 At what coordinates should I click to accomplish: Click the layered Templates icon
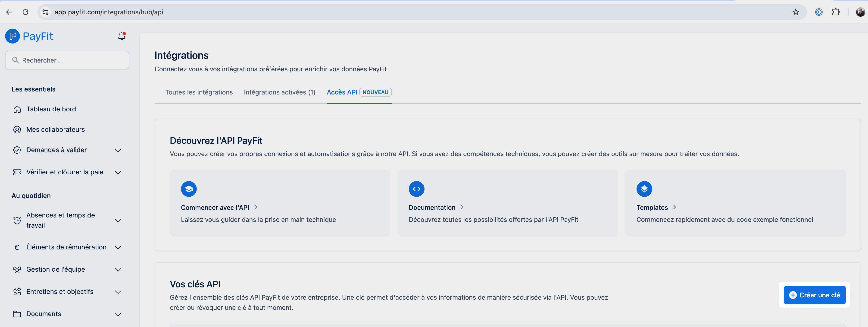pos(644,189)
